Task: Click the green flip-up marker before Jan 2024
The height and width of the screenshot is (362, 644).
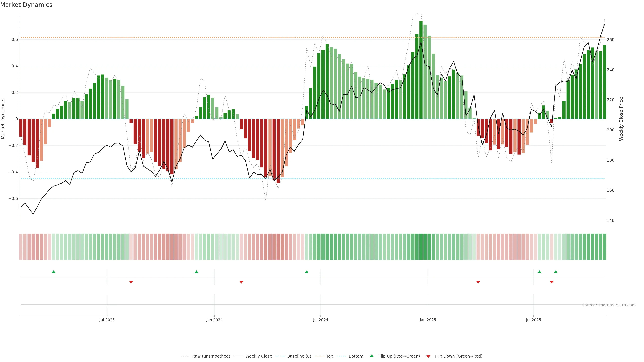Action: 196,272
